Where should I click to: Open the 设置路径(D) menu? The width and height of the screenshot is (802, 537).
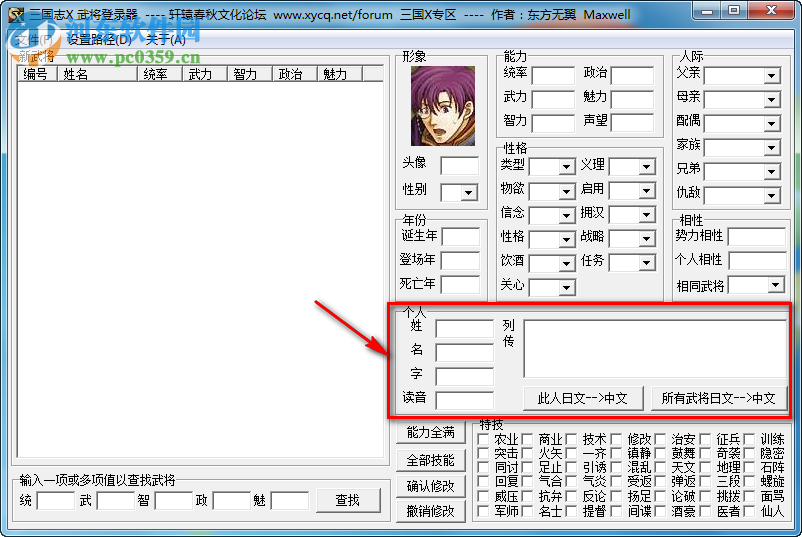pos(99,39)
